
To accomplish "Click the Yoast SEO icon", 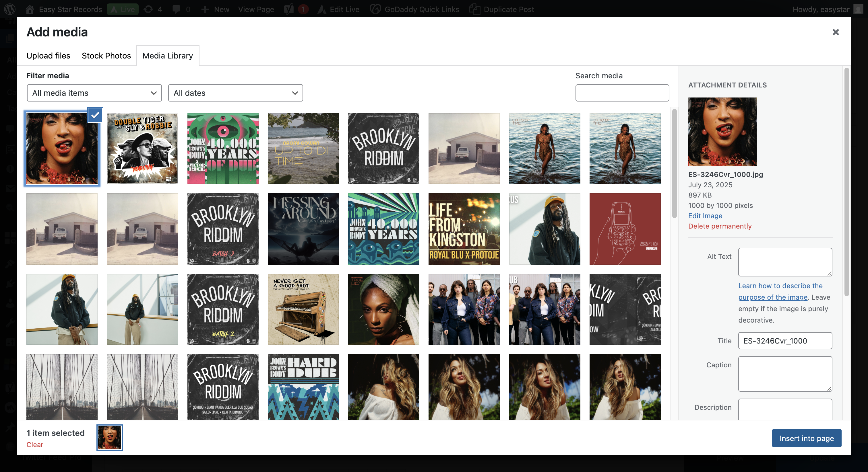I will point(289,9).
